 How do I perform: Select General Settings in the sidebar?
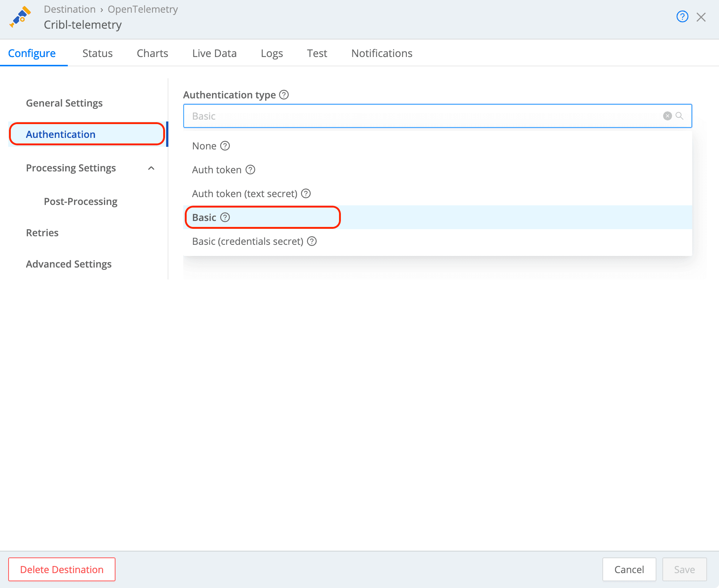point(64,103)
